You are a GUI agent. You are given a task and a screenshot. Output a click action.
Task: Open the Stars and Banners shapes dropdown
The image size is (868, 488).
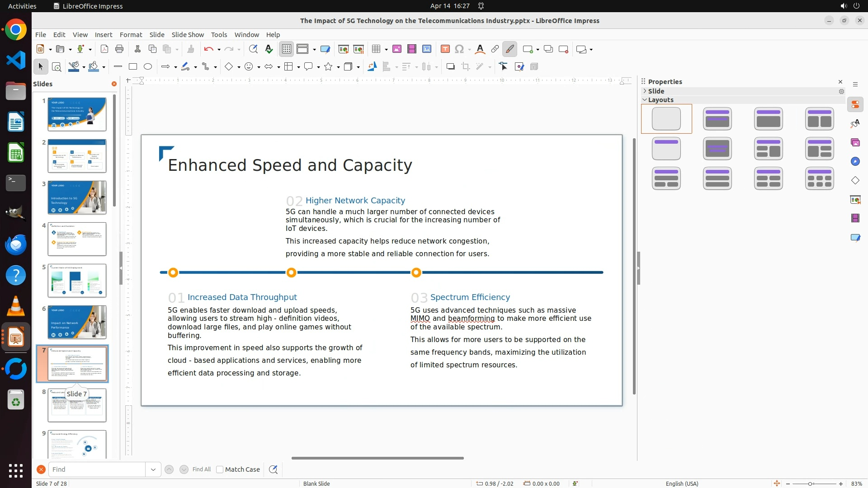[339, 67]
